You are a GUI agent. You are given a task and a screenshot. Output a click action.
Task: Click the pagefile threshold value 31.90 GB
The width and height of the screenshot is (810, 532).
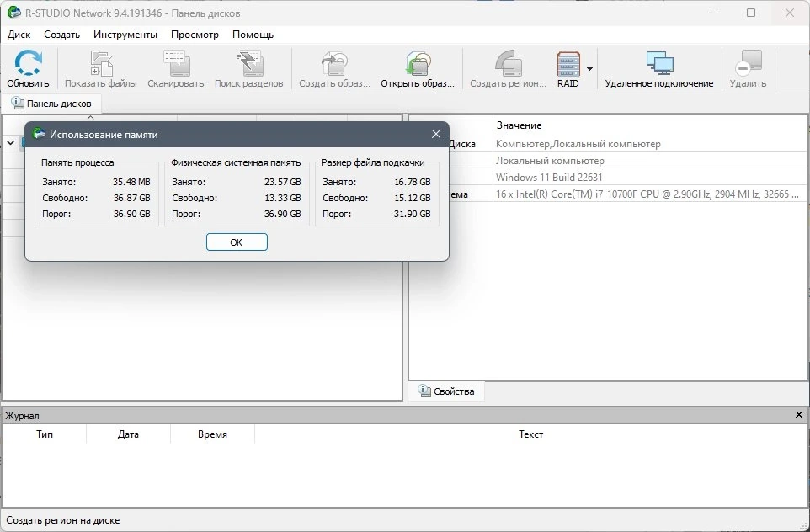[x=413, y=214]
